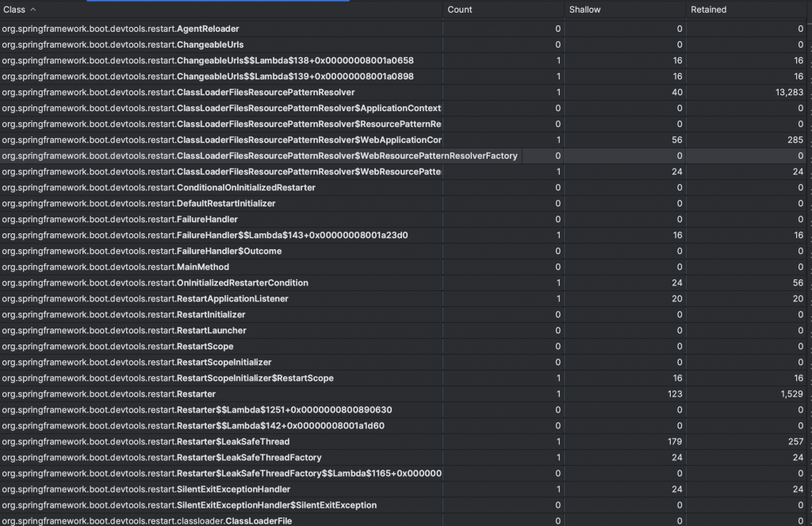This screenshot has height=526, width=812.
Task: Select the ChangeableUrls class row
Action: tap(404, 44)
